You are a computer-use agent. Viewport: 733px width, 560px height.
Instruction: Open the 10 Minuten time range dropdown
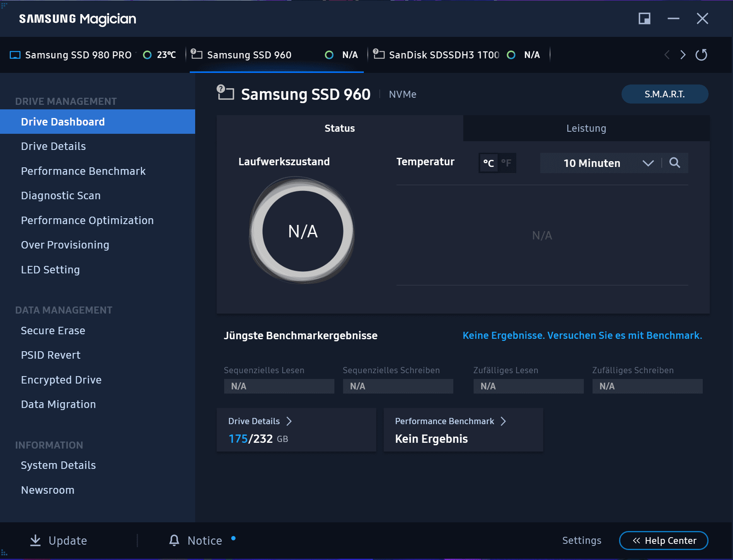coord(601,163)
